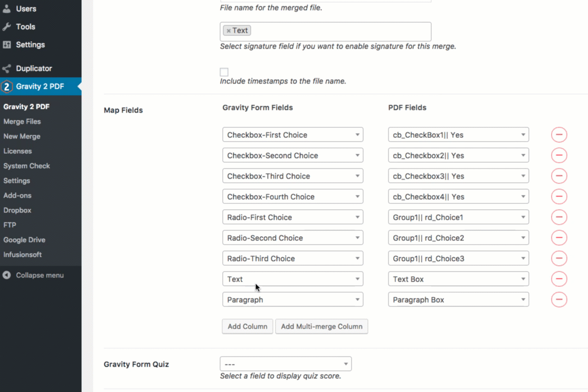Expand the Paragraph form field dropdown
The image size is (588, 392).
[x=292, y=300]
